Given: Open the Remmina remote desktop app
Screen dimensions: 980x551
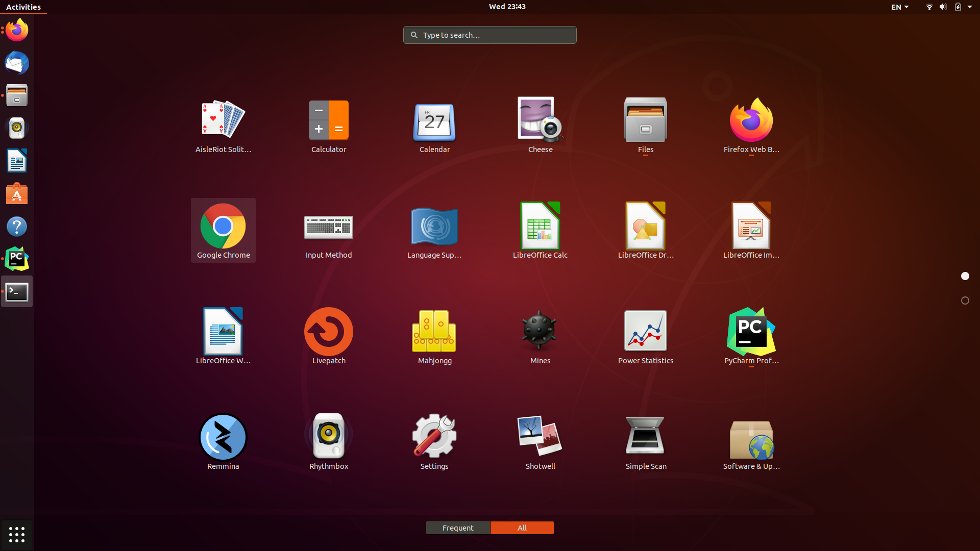Looking at the screenshot, I should click(223, 441).
